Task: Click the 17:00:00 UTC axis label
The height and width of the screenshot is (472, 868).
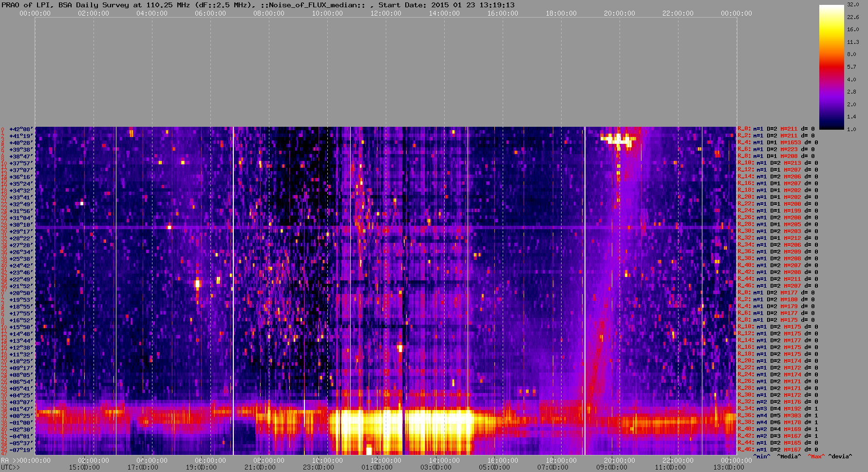Action: coord(143,467)
